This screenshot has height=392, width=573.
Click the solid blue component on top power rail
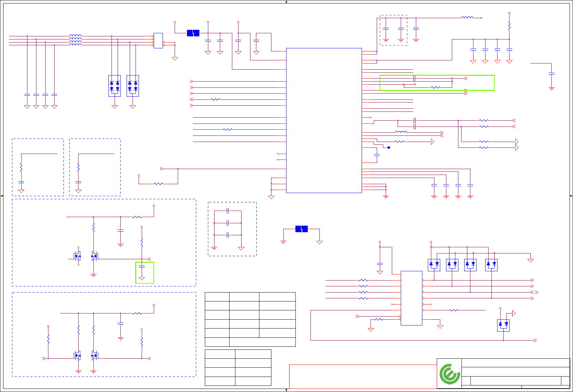193,33
